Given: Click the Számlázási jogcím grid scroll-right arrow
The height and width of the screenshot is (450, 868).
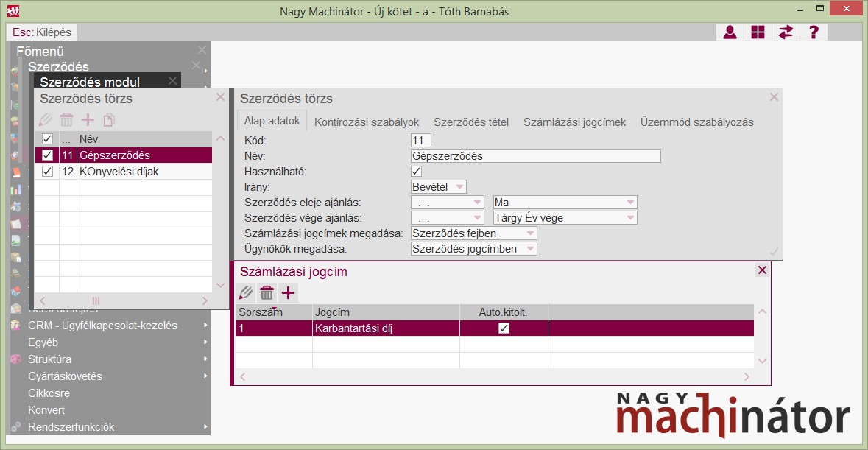Looking at the screenshot, I should (x=747, y=377).
